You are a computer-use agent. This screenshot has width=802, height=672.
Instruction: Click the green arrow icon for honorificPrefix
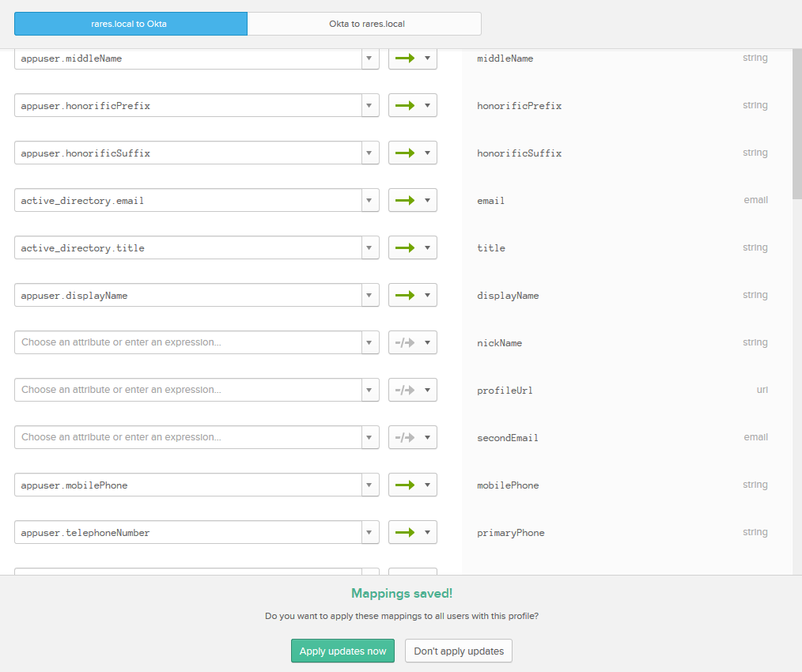pos(405,106)
